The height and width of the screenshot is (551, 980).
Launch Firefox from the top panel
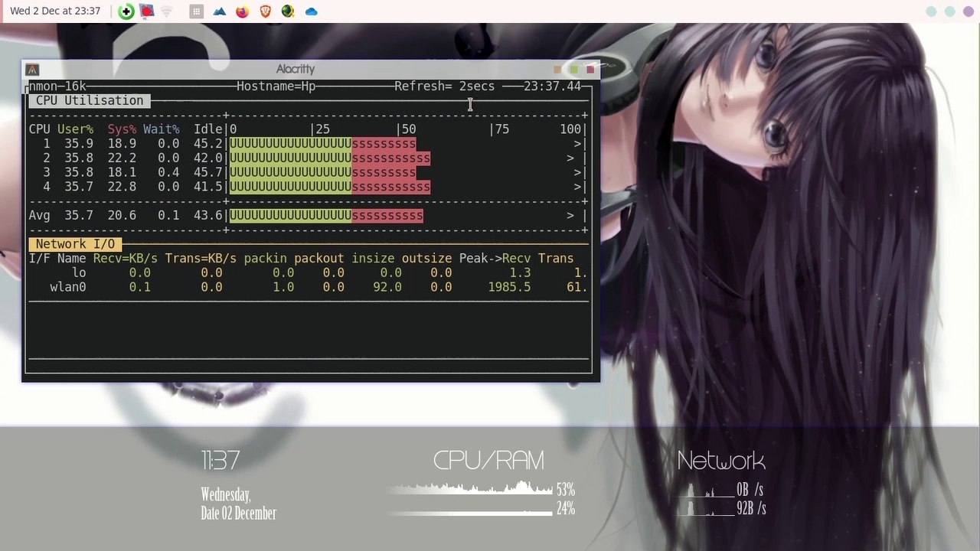(x=242, y=11)
